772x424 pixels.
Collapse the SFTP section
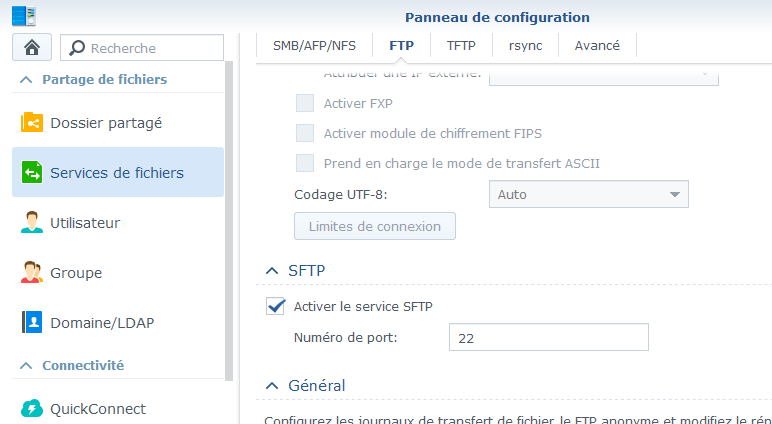tap(272, 271)
